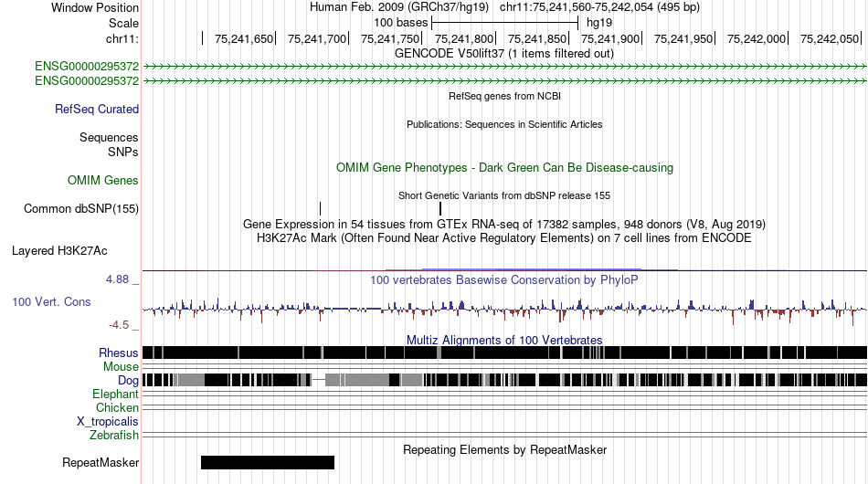Open Common dbSNP(155) track label

81,208
